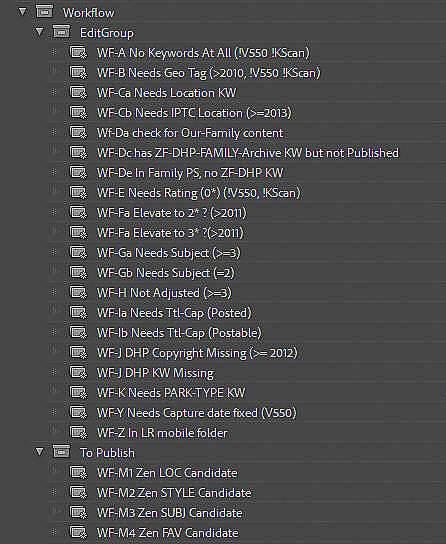The width and height of the screenshot is (446, 544).
Task: Select 'WF-Ia Needs Ttl-Cap (Posted)'
Action: pos(174,313)
